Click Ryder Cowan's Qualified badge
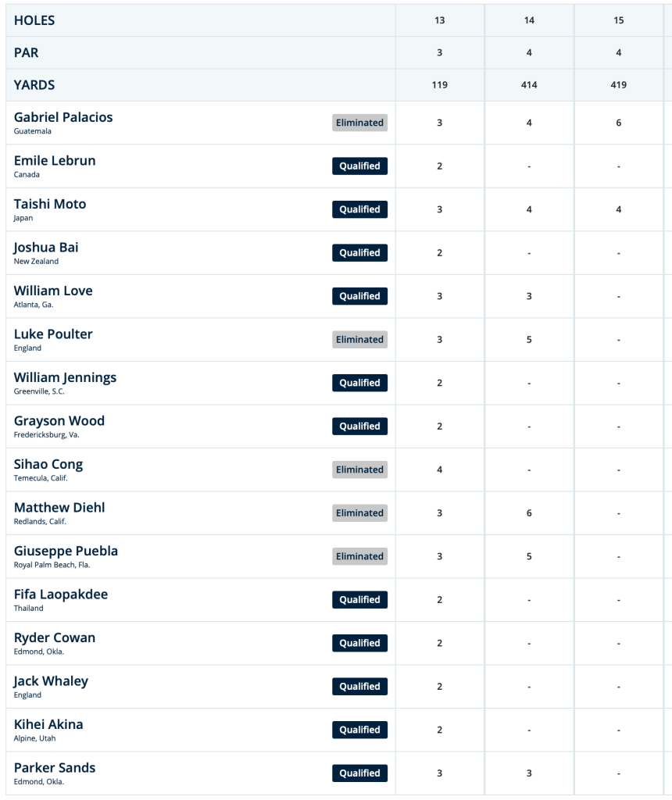Screen dimensions: 672x800 coord(359,643)
